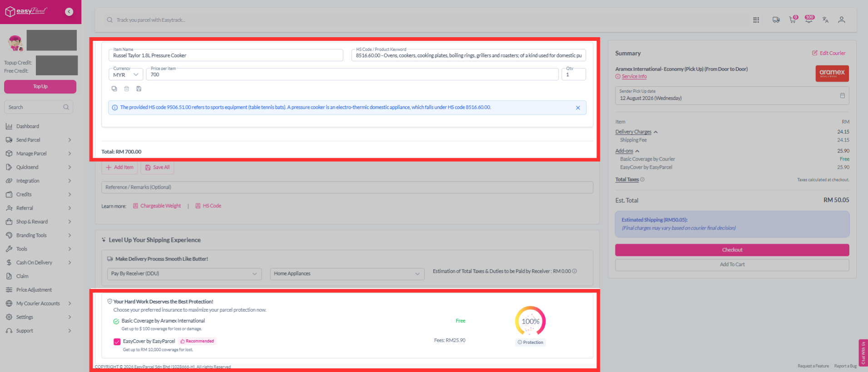
Task: Click Basic Coverage green check mark
Action: click(x=116, y=321)
